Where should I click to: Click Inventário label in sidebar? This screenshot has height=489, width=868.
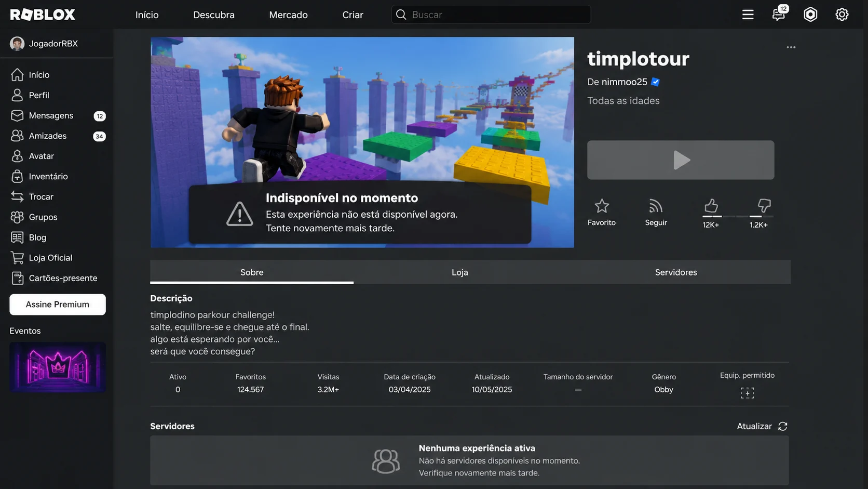tap(48, 176)
